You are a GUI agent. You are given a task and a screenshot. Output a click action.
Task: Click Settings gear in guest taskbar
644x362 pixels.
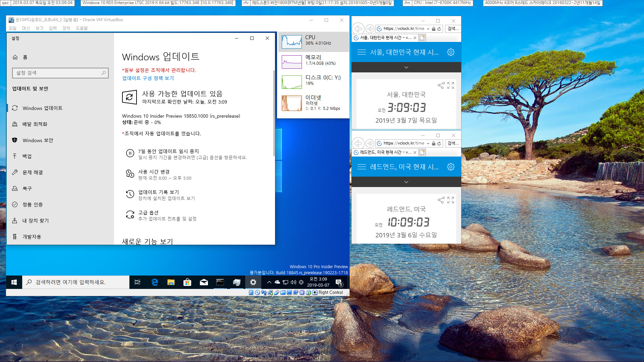[253, 282]
